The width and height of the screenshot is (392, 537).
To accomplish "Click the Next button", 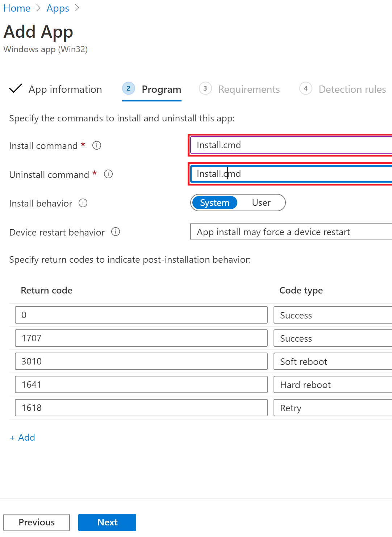I will click(107, 522).
